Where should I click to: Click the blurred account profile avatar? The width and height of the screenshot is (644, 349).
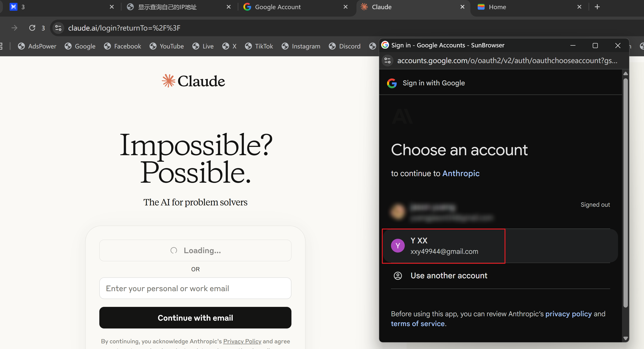[398, 211]
